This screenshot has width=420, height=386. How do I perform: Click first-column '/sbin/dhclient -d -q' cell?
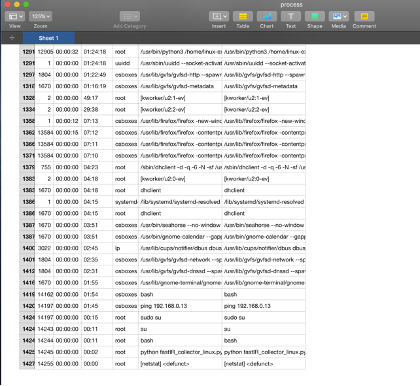coord(180,167)
